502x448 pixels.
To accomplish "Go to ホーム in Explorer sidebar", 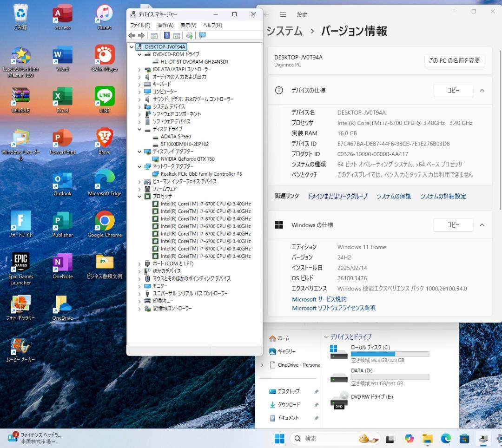I will (279, 338).
